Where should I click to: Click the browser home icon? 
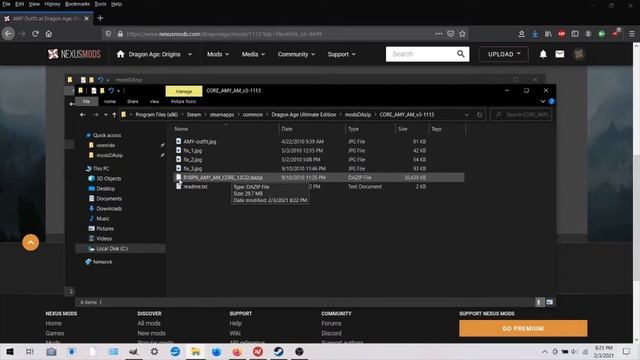[x=49, y=34]
